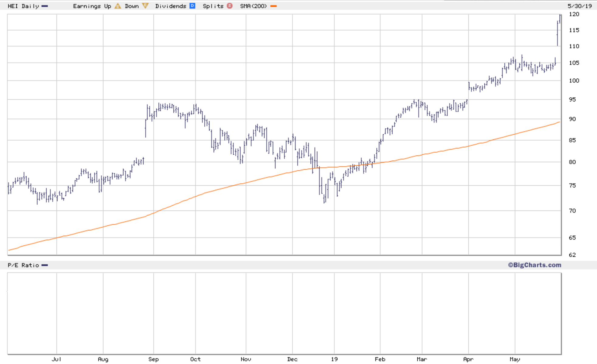The width and height of the screenshot is (597, 364).
Task: Click the Earnings Up triangle icon
Action: click(118, 6)
